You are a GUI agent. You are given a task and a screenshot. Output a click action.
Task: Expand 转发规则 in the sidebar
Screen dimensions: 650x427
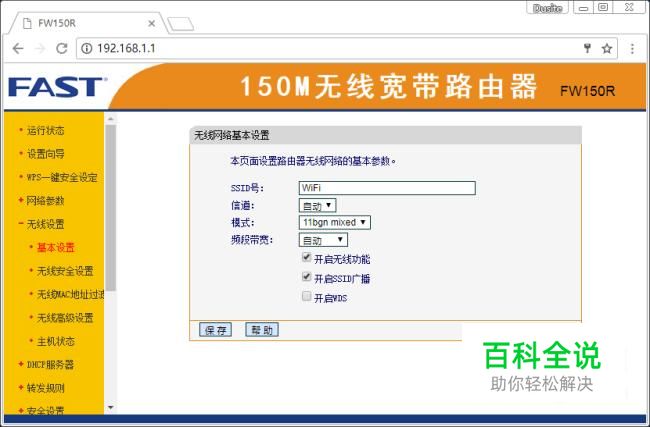[x=45, y=388]
